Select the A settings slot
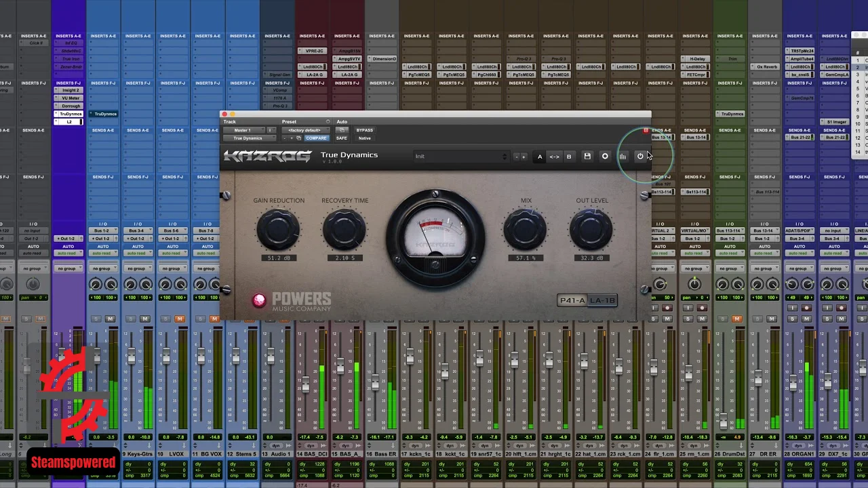Viewport: 868px width, 488px height. click(540, 157)
